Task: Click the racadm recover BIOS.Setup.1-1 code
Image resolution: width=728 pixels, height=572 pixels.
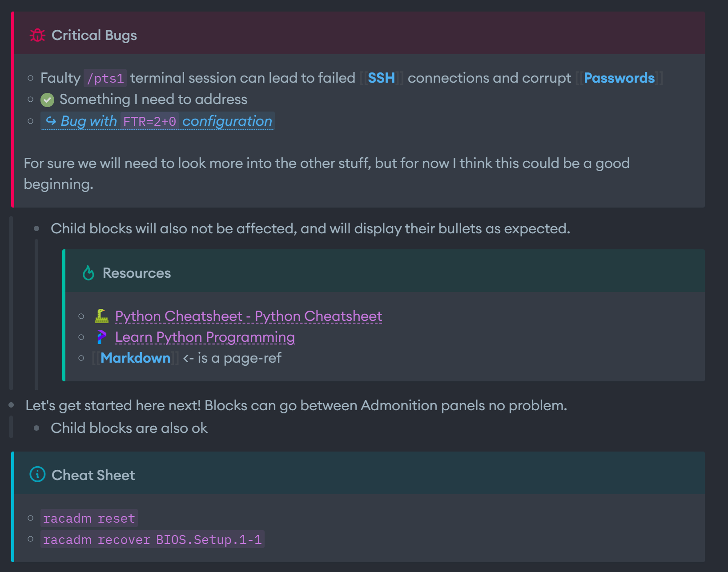Action: (152, 540)
